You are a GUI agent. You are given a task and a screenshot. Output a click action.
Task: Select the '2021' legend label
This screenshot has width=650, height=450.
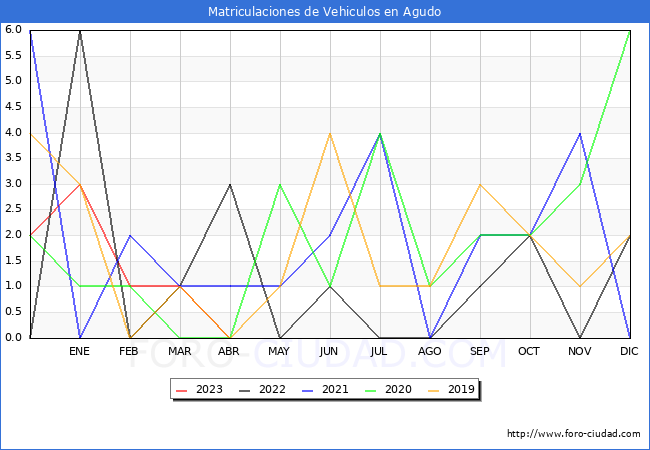[335, 390]
